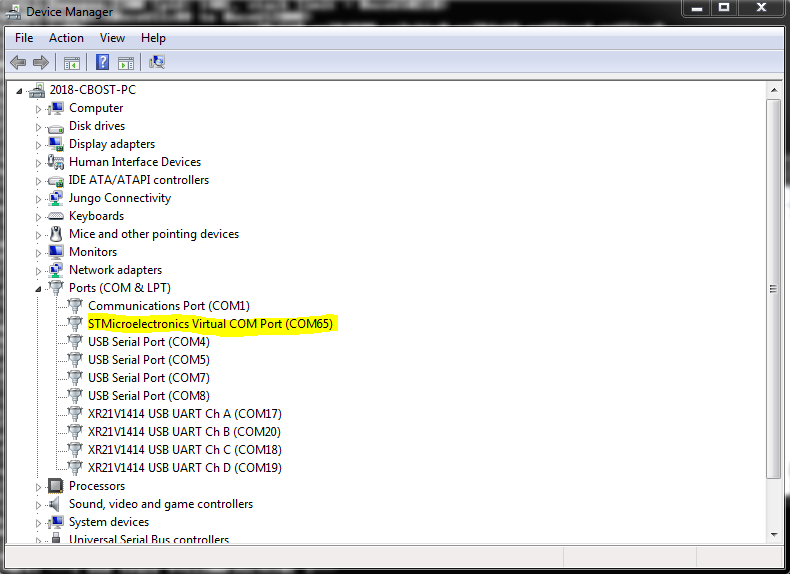This screenshot has height=574, width=790.
Task: Click the Network adapters category icon
Action: coord(55,270)
